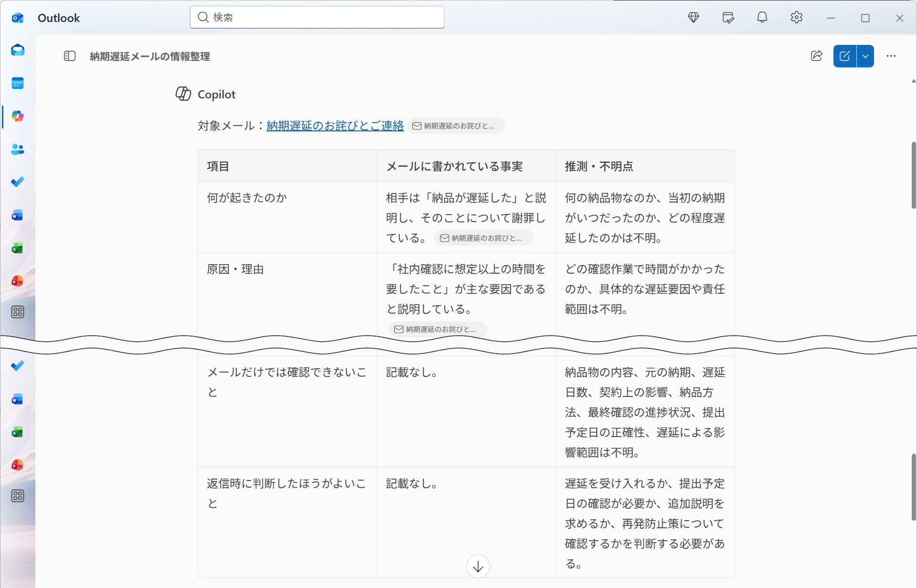Select the 原因・理由 cell
This screenshot has width=917, height=588.
click(288, 294)
